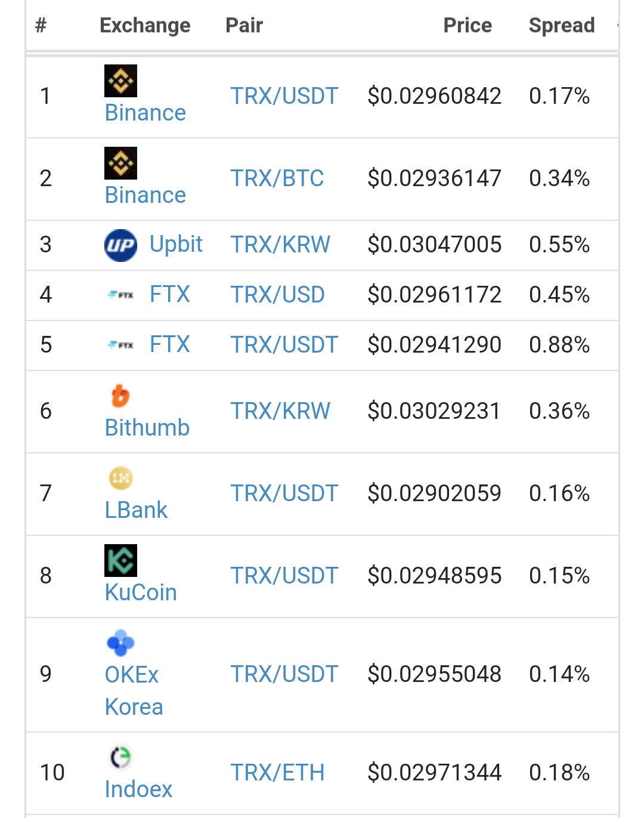Open TRX/USDT pair on Binance

pos(284,96)
